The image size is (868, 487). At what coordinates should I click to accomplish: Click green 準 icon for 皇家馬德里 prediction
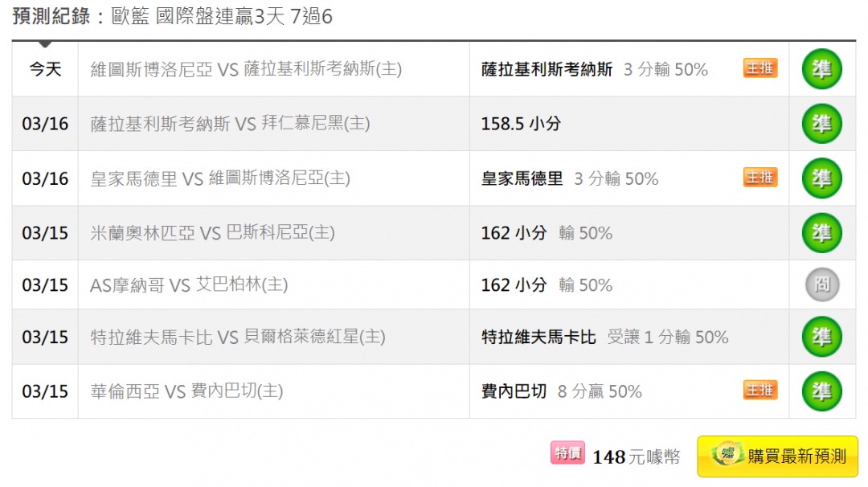point(822,178)
